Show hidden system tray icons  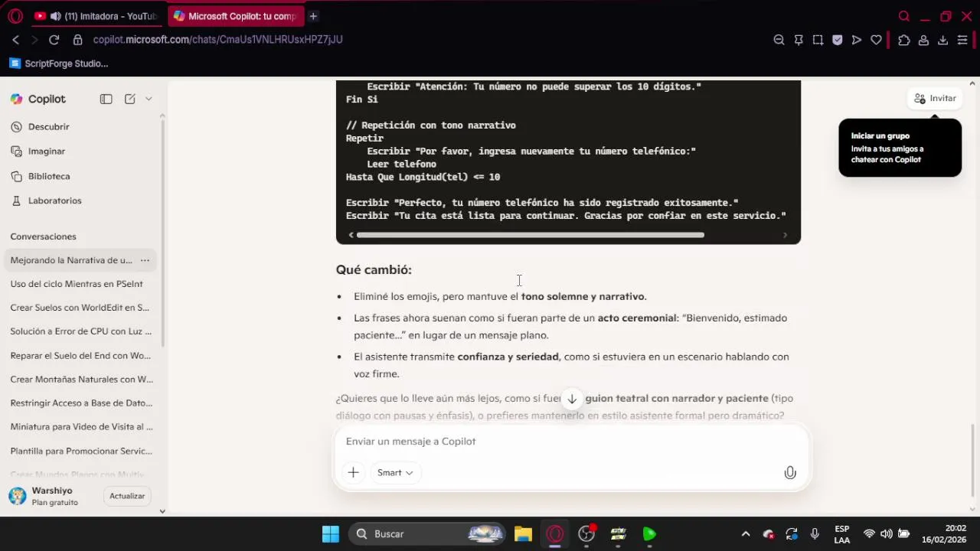pyautogui.click(x=746, y=534)
